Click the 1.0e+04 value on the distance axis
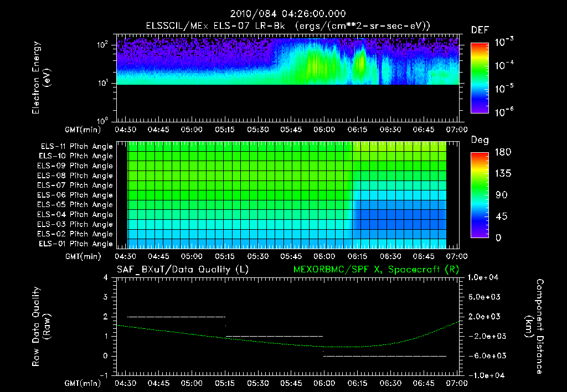Screen dimensions: 567x392 tap(483, 278)
